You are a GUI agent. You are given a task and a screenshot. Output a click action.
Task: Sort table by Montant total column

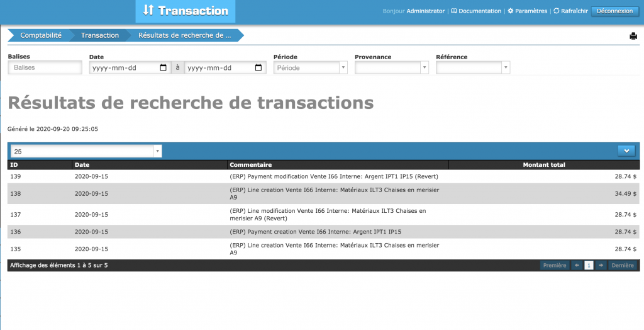pos(544,165)
